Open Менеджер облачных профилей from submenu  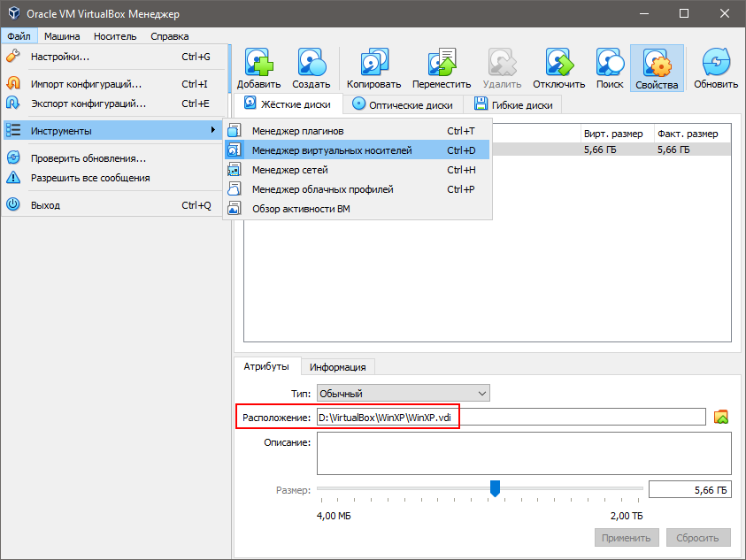click(x=358, y=189)
